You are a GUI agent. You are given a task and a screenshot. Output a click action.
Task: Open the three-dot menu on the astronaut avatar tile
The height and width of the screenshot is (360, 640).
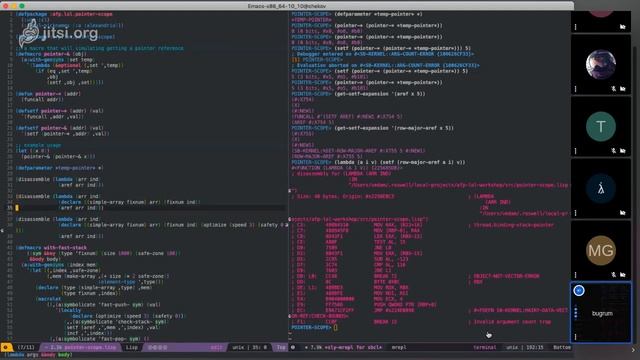pos(576,89)
